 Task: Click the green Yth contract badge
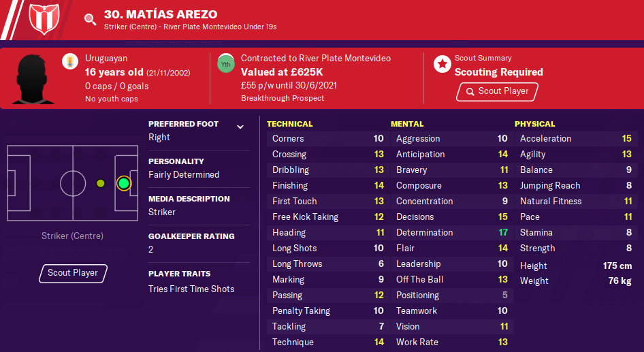pyautogui.click(x=226, y=64)
